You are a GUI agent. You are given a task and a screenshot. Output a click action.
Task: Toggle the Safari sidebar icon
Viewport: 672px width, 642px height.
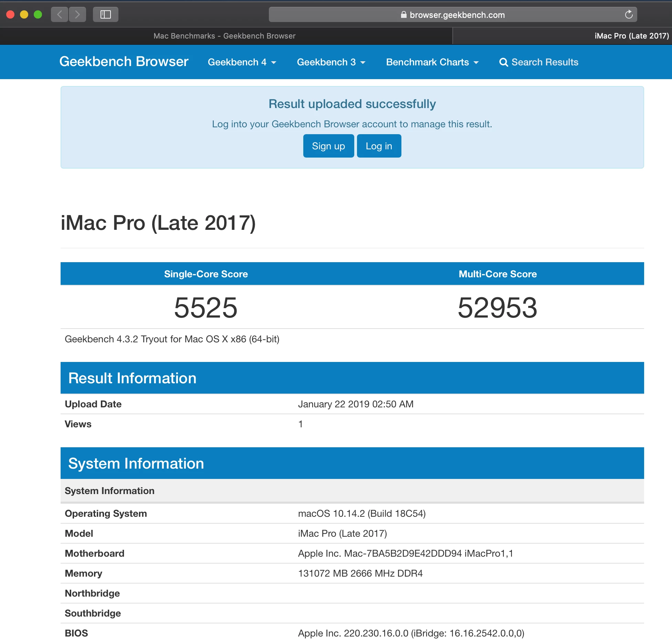[x=105, y=14]
